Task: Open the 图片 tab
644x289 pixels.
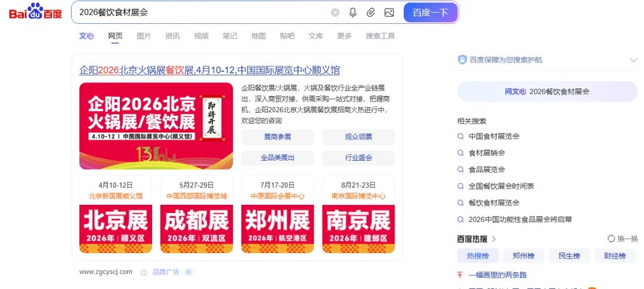Action: pyautogui.click(x=144, y=36)
